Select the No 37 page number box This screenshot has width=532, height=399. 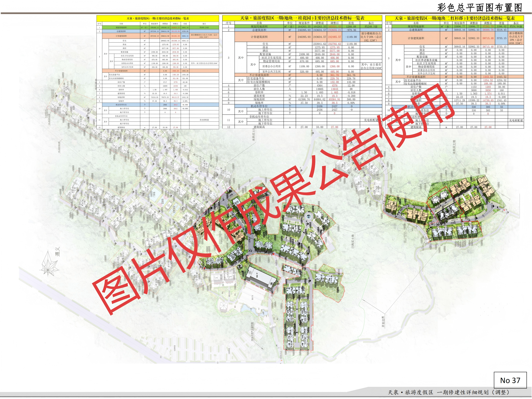(510, 380)
